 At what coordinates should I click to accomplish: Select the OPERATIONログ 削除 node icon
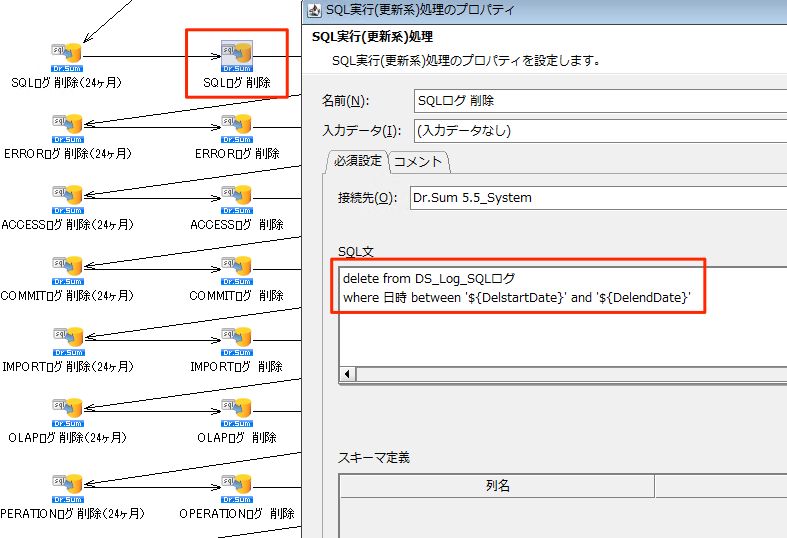(x=236, y=488)
